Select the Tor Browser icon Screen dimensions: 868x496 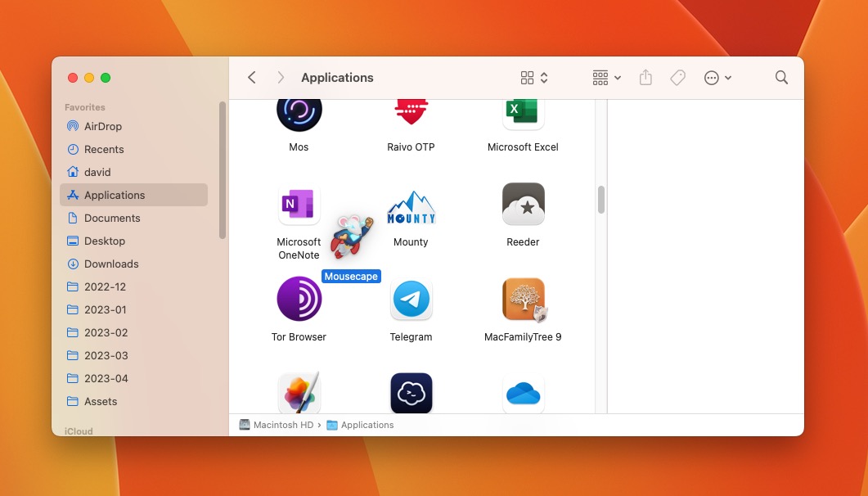point(299,300)
